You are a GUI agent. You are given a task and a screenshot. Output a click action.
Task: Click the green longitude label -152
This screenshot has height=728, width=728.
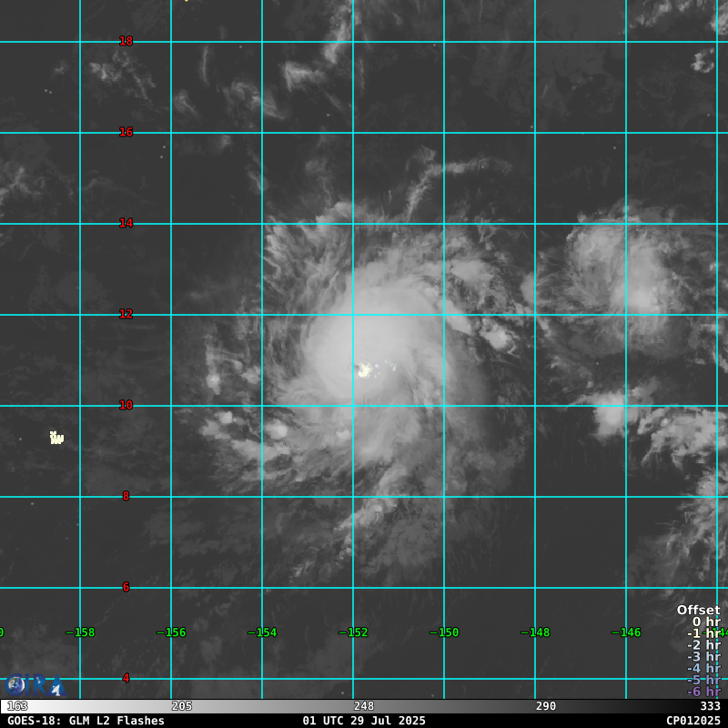tap(353, 632)
